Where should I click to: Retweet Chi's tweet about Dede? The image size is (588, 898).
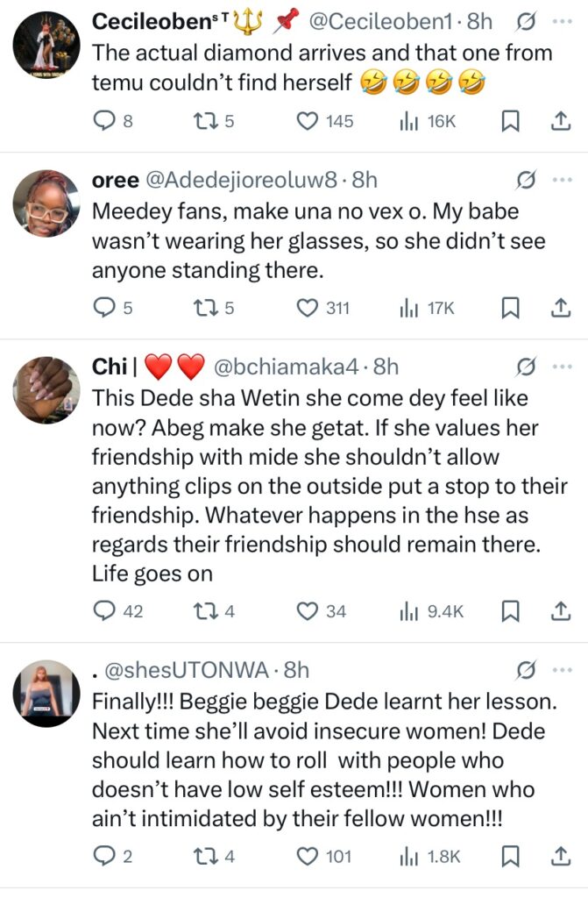coord(203,611)
